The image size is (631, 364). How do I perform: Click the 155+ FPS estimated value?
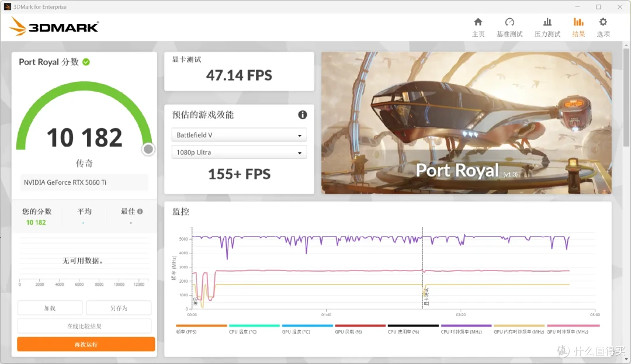point(239,174)
